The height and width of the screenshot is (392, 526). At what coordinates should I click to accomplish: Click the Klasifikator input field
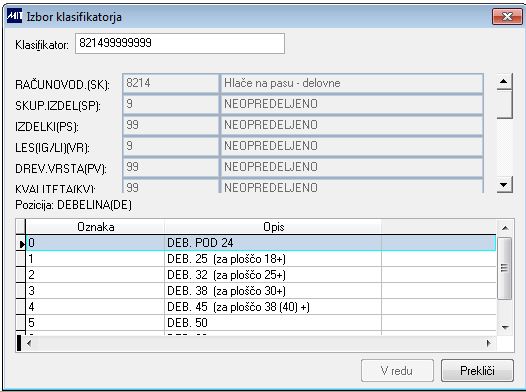[x=180, y=43]
